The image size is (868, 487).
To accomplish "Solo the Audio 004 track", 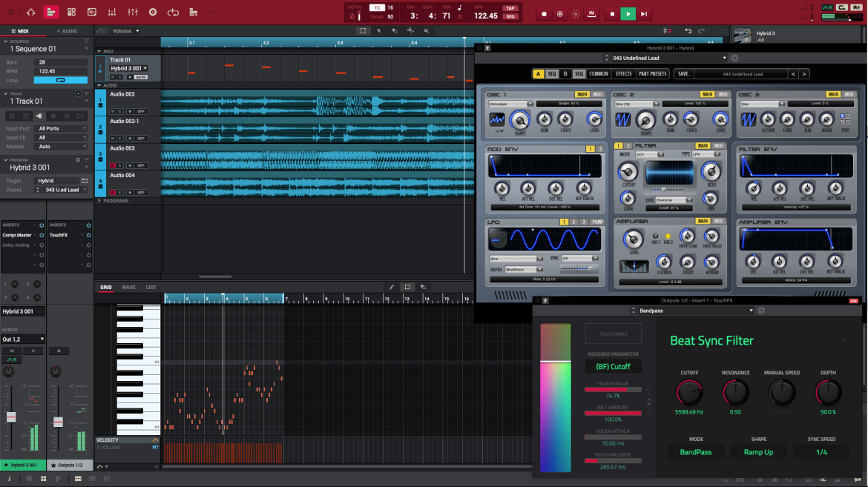I will click(119, 193).
